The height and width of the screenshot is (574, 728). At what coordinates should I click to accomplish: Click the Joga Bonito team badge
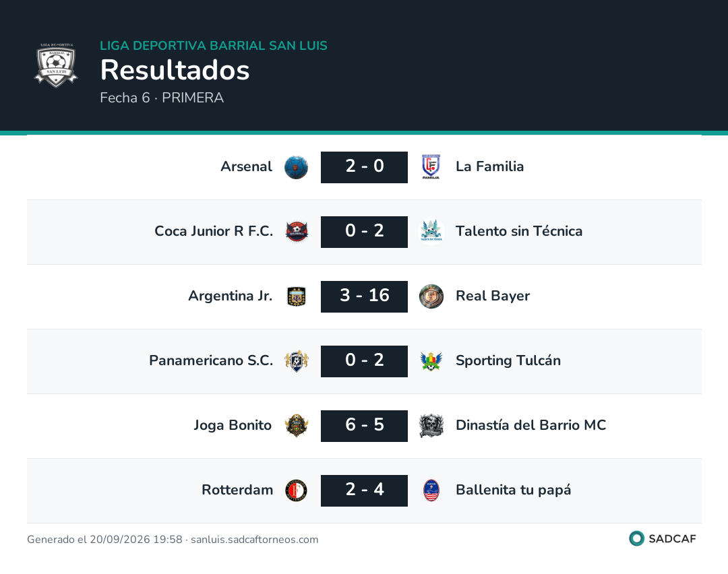click(x=297, y=426)
